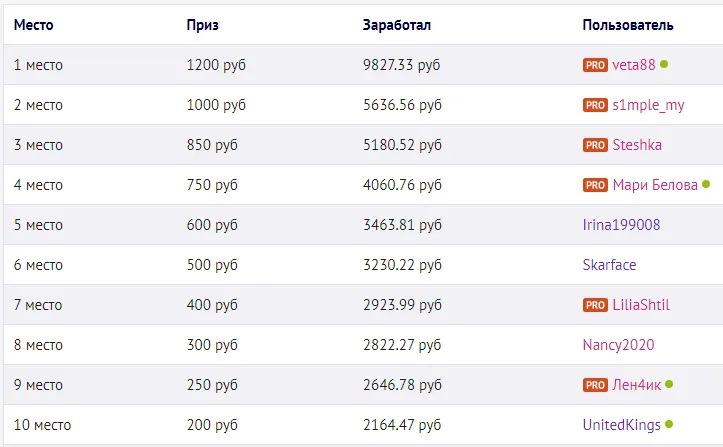Click the PRO badge beside Лен4ик

[595, 385]
